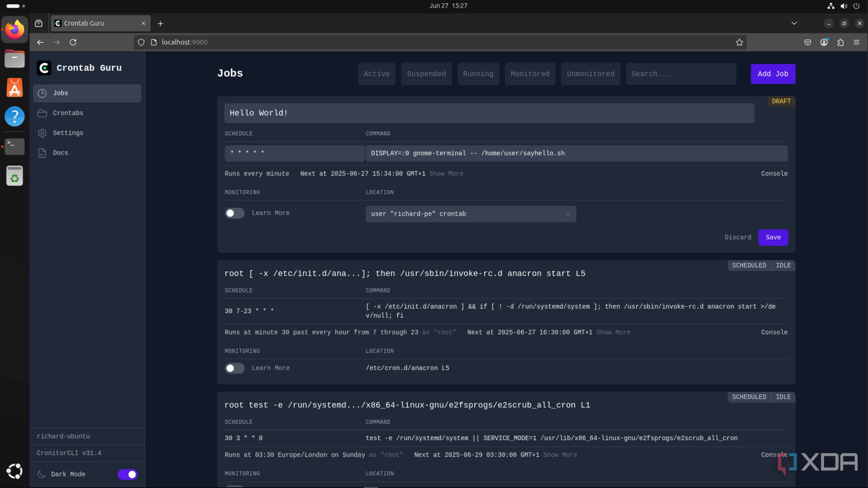Click the schedule field with asterisks
Viewport: 868px width, 488px height.
pyautogui.click(x=294, y=153)
